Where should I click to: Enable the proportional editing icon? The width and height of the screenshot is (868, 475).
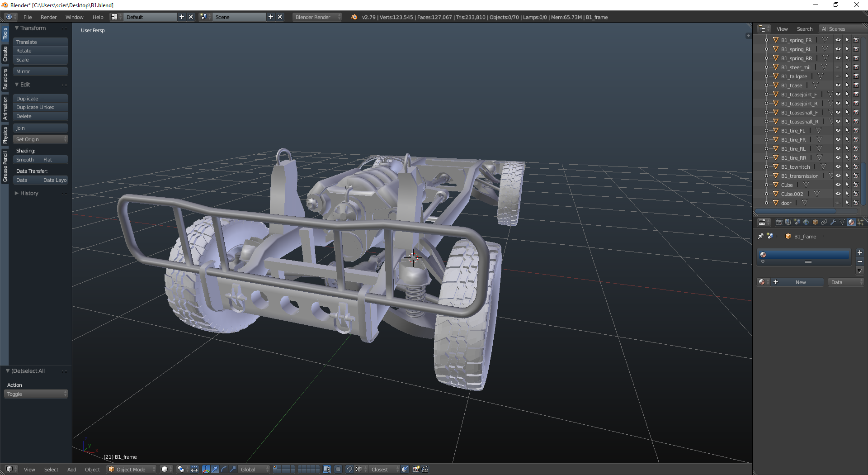tap(338, 469)
